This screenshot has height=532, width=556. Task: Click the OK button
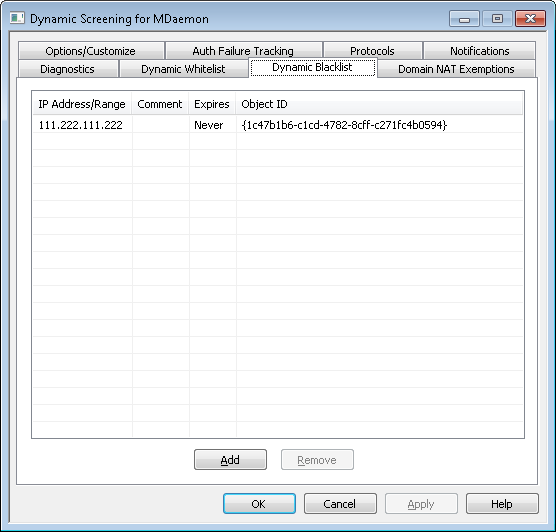[x=259, y=504]
